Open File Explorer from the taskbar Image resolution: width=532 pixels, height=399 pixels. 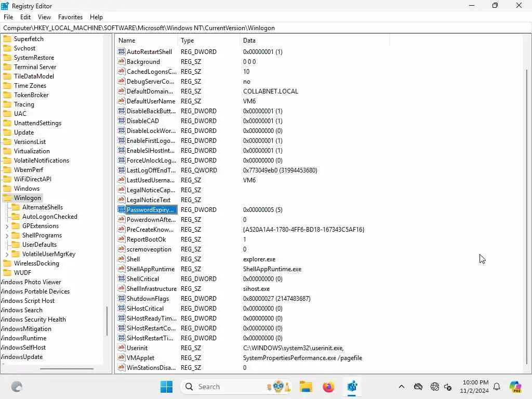(305, 387)
